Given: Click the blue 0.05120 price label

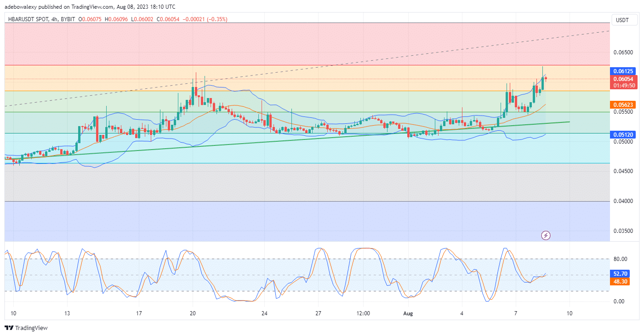Looking at the screenshot, I should pos(623,134).
